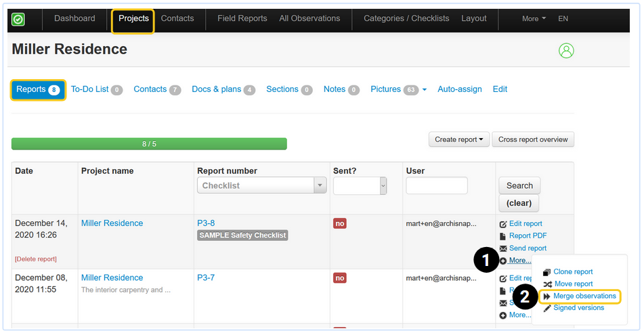Click the project Edit tab link
This screenshot has height=335, width=644.
click(x=500, y=89)
